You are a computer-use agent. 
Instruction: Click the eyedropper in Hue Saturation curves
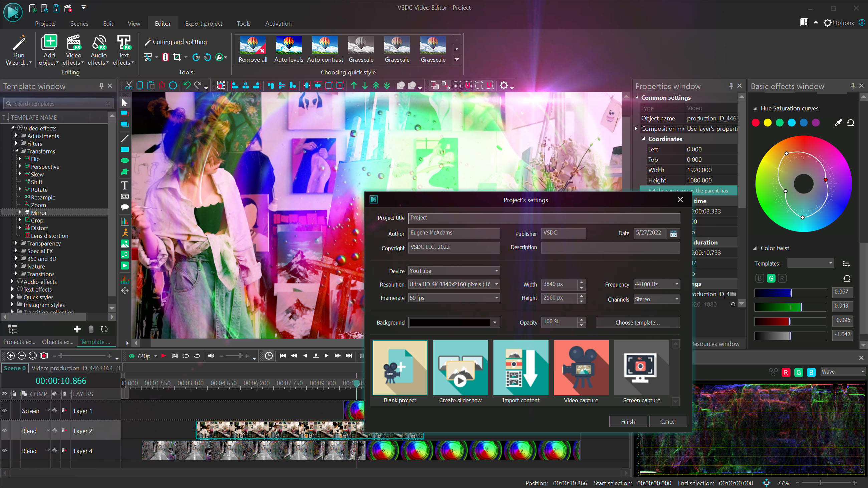click(838, 123)
